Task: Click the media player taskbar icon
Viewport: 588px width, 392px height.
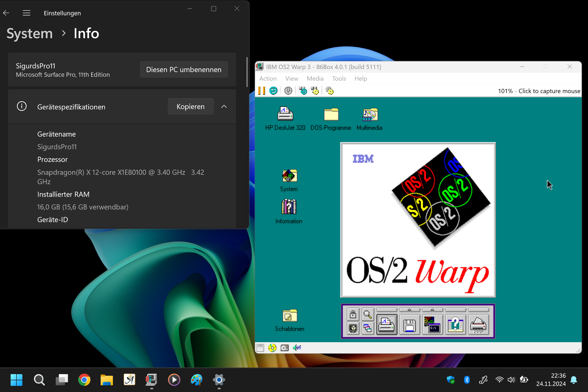Action: [x=174, y=380]
